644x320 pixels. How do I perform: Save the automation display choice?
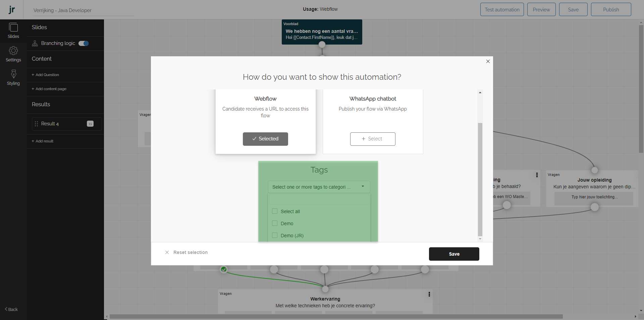pos(454,254)
